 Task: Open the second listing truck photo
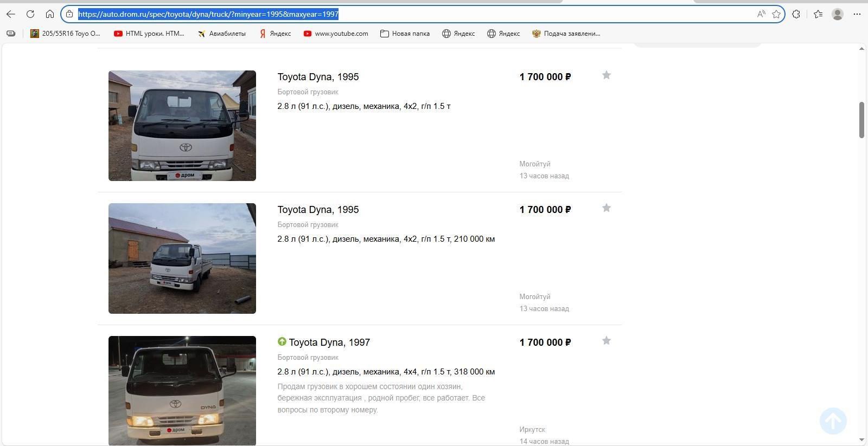pos(182,258)
